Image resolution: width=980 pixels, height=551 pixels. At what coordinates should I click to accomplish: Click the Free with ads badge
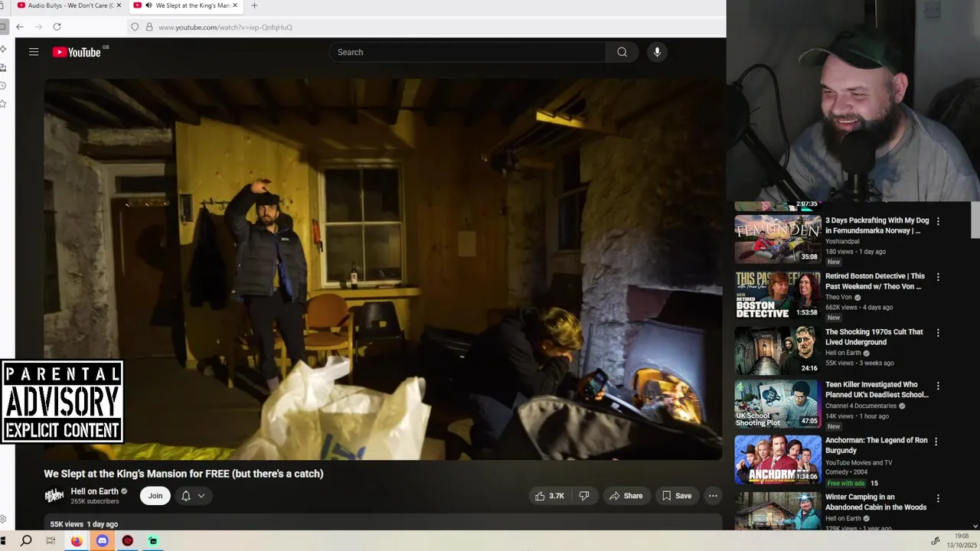[846, 483]
